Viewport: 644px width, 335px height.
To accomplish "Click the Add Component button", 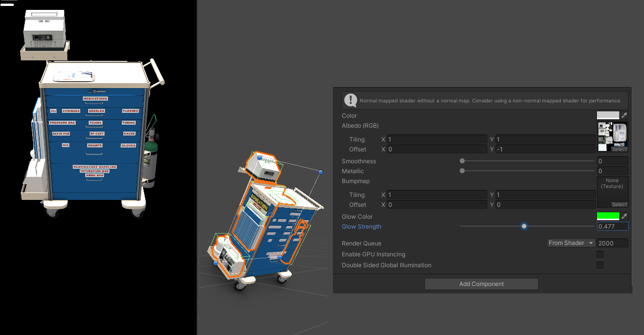I will [x=481, y=284].
